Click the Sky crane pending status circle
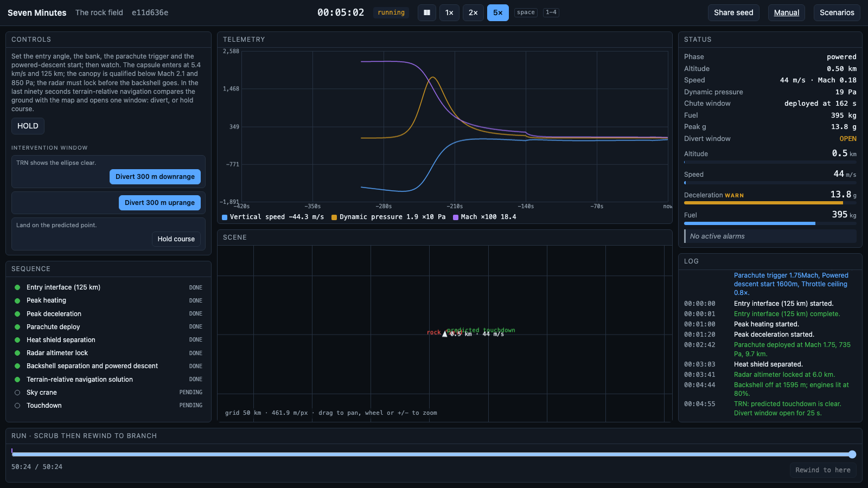The image size is (868, 488). point(17,393)
